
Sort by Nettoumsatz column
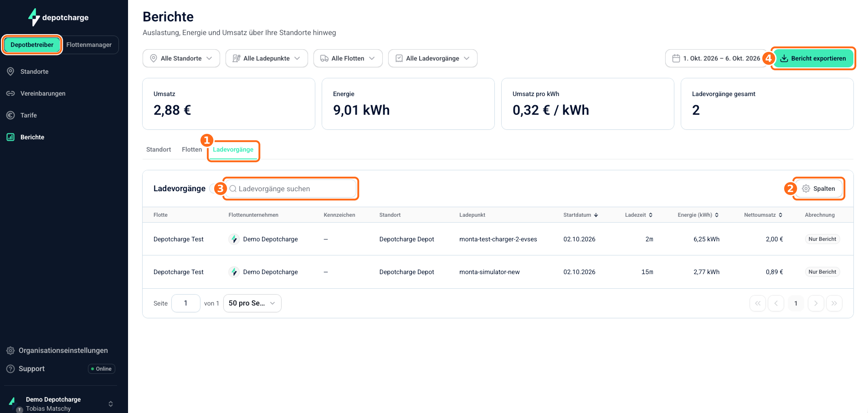[763, 215]
